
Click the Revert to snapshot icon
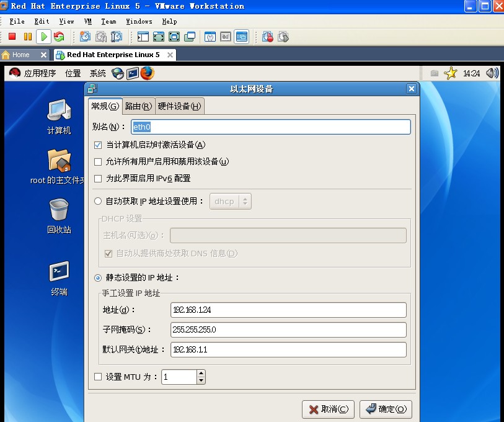(x=101, y=37)
